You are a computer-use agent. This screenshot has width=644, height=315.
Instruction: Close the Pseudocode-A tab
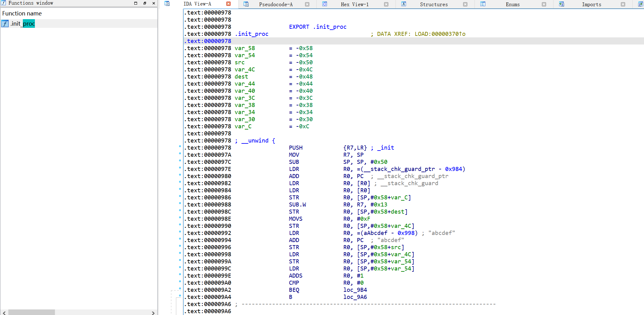pyautogui.click(x=307, y=4)
